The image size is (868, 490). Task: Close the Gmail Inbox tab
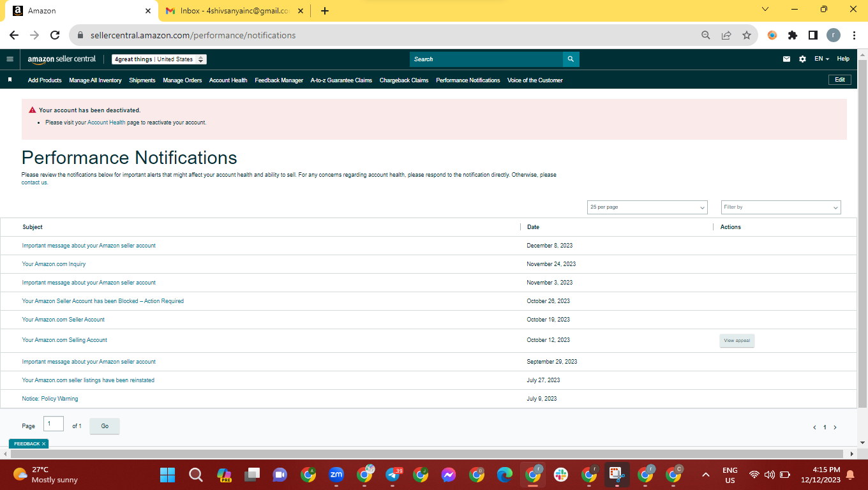click(301, 11)
